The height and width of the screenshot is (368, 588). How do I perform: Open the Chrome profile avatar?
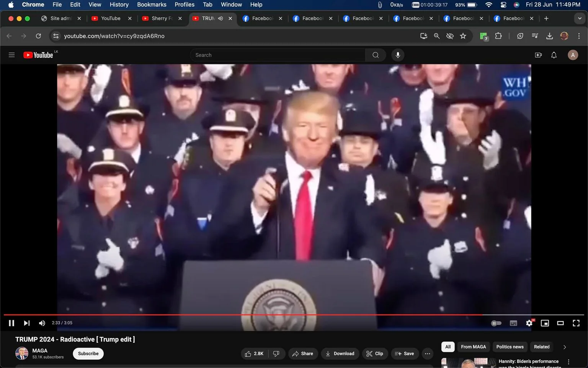(x=564, y=36)
